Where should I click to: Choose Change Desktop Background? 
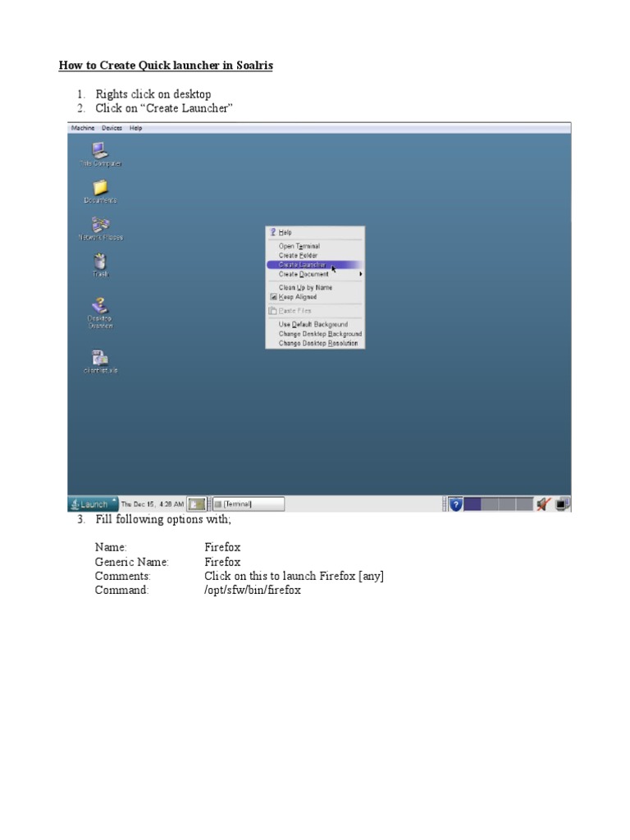(315, 334)
